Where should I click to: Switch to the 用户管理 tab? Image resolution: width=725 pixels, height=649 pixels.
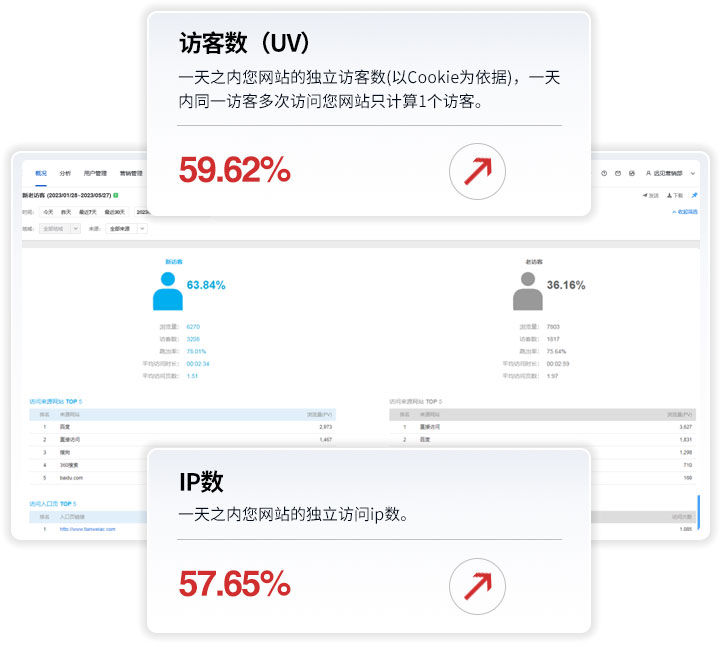pyautogui.click(x=95, y=173)
